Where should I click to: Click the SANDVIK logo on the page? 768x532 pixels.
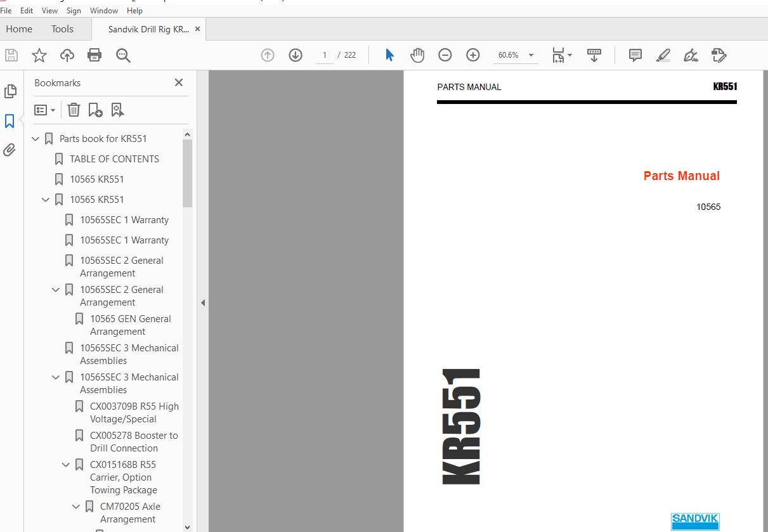tap(695, 521)
